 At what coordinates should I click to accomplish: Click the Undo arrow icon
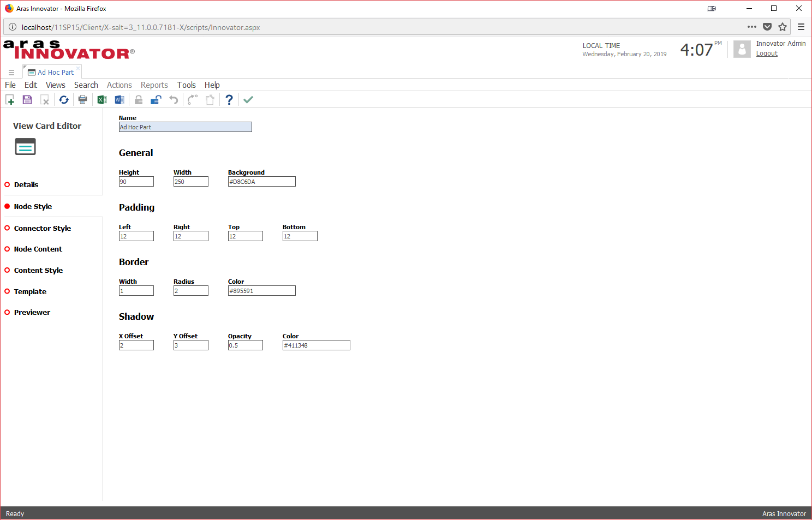coord(174,100)
